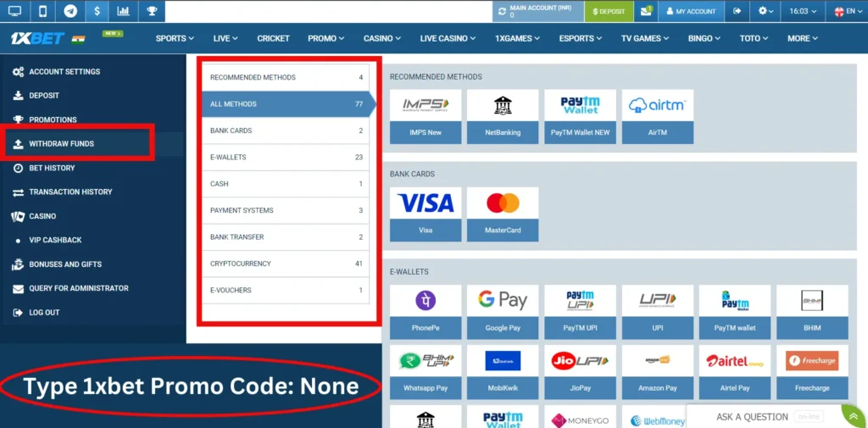Choose PayTM Wallet NEW method
Viewport: 868px width, 428px height.
pyautogui.click(x=580, y=117)
